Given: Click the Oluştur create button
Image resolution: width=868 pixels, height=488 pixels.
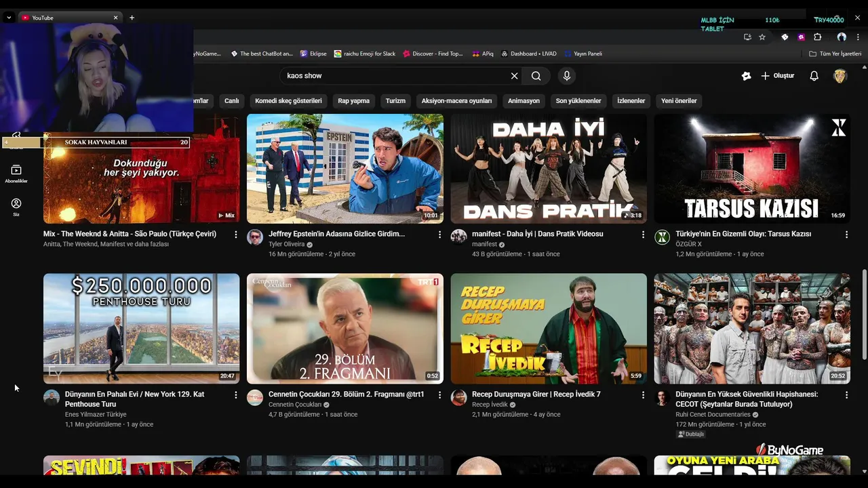Looking at the screenshot, I should coord(777,76).
